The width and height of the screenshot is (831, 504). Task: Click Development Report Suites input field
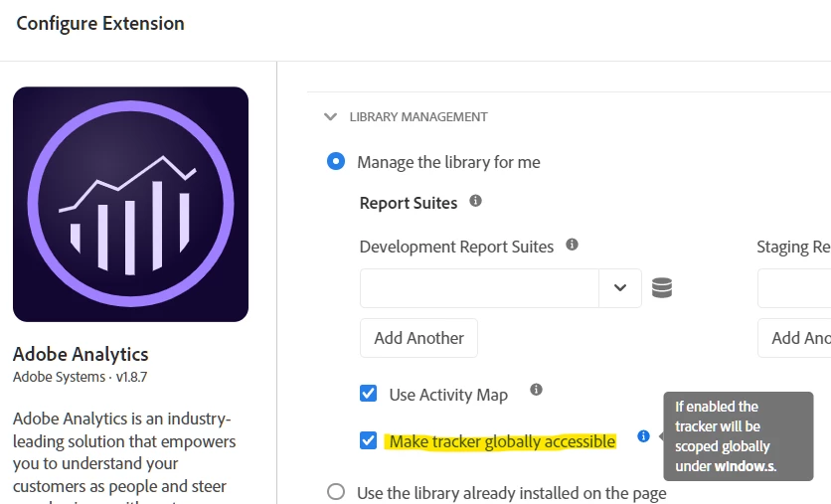pos(480,287)
